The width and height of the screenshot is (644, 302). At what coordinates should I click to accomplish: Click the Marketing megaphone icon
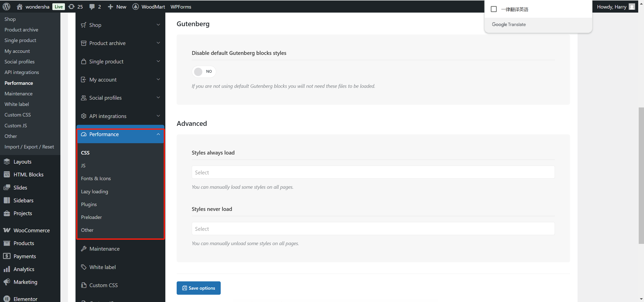(7, 282)
